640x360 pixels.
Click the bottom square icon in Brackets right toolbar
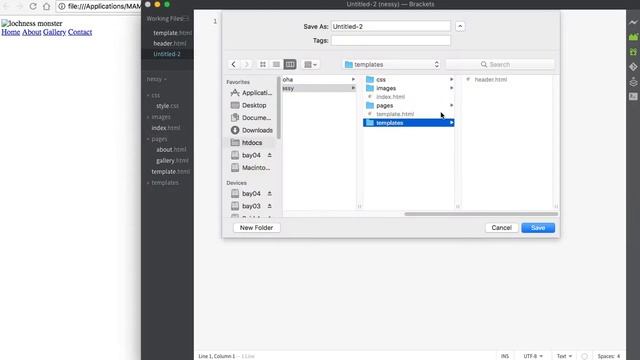tap(633, 96)
